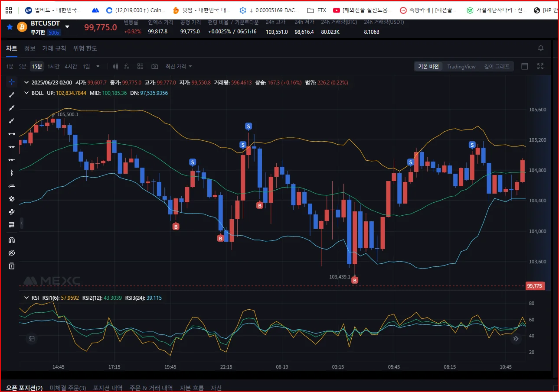
Task: Select the 15분 timeframe
Action: 37,66
